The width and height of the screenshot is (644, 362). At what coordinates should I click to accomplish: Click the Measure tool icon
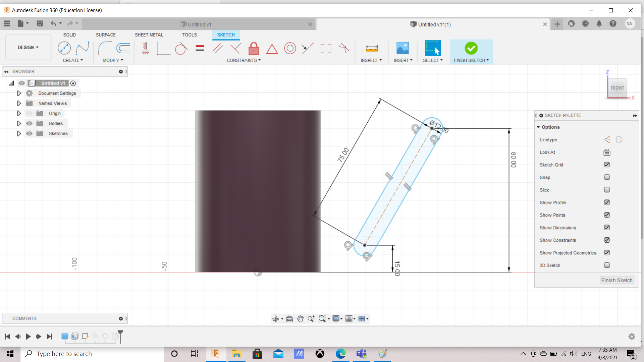click(372, 48)
